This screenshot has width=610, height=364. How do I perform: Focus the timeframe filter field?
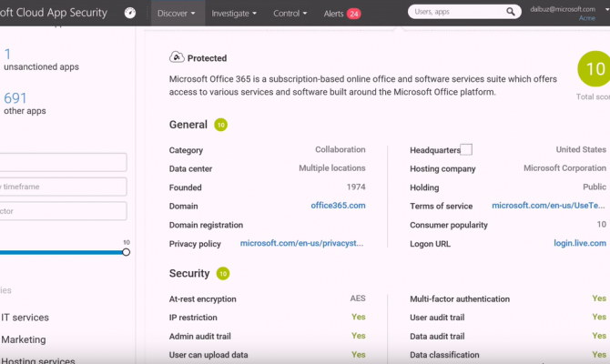tap(63, 187)
